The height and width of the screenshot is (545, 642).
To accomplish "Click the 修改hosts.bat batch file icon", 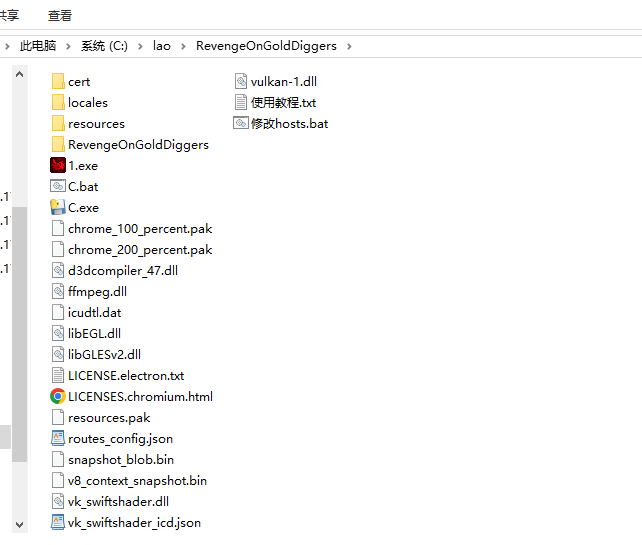I will [241, 124].
